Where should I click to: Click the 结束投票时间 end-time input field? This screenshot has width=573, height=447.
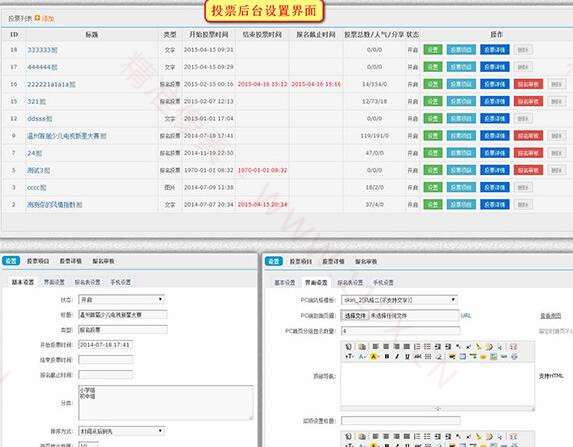(x=106, y=360)
